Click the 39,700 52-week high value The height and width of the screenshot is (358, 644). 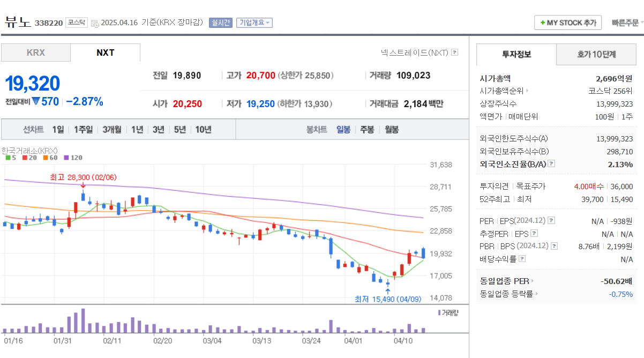(x=593, y=199)
